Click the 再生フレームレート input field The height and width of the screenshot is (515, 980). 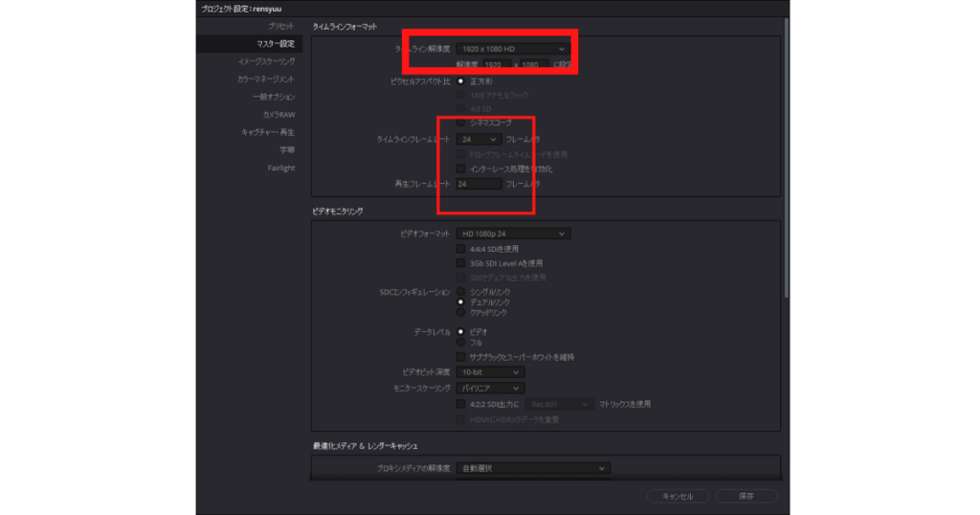(478, 184)
